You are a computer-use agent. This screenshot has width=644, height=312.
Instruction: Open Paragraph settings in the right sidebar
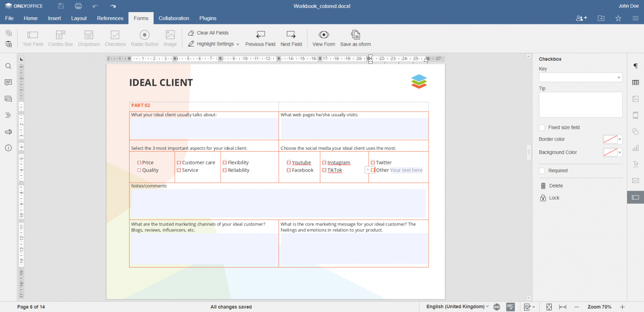tap(635, 66)
